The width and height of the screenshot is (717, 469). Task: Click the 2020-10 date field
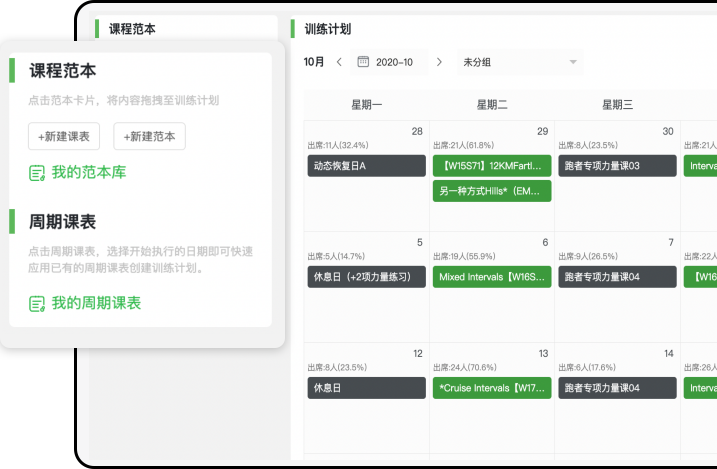pyautogui.click(x=395, y=62)
